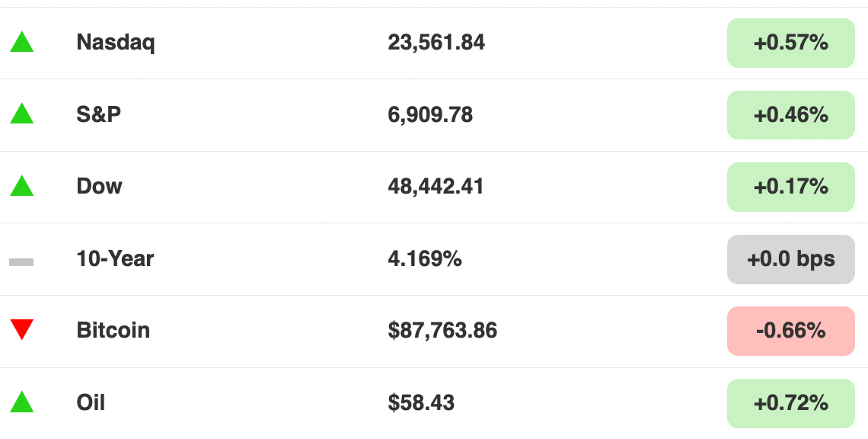Select the Dow row label
This screenshot has width=868, height=439.
point(99,186)
